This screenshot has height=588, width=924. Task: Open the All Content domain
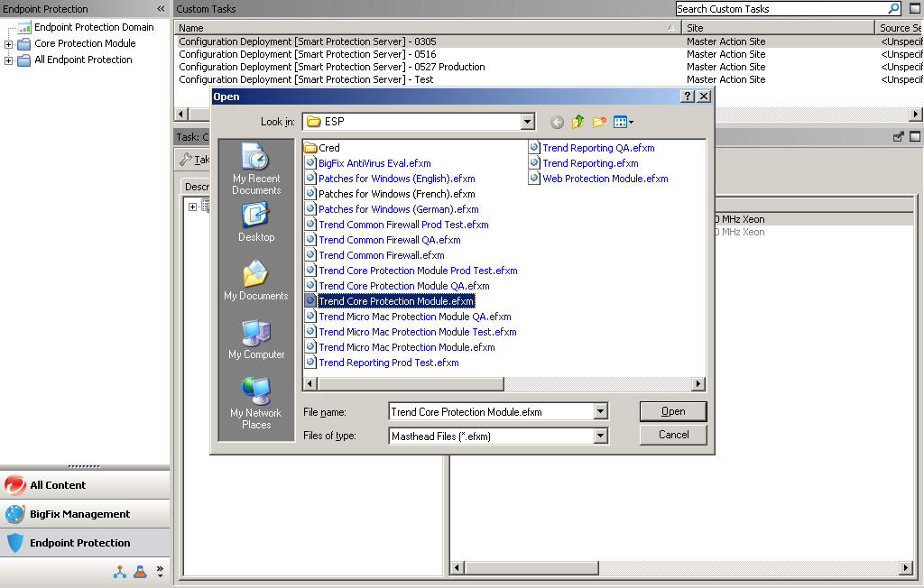pos(85,485)
